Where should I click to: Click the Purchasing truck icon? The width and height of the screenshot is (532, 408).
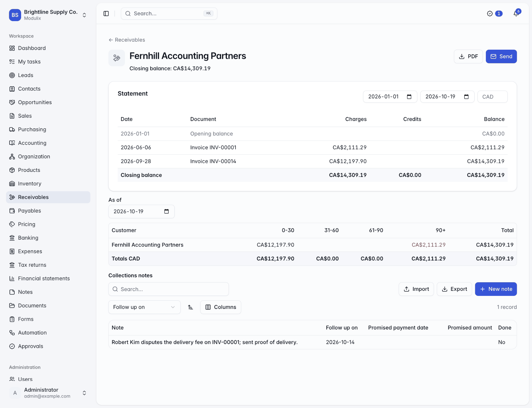[12, 129]
